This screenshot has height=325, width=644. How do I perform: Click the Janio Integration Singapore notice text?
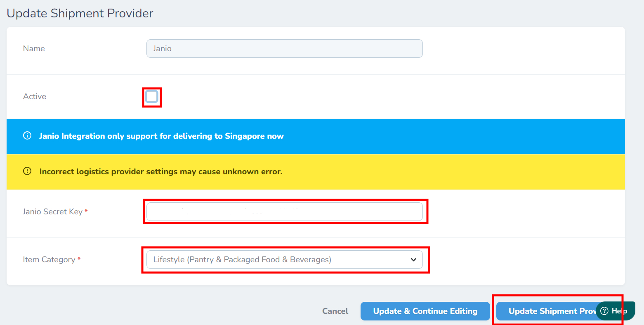(x=161, y=136)
